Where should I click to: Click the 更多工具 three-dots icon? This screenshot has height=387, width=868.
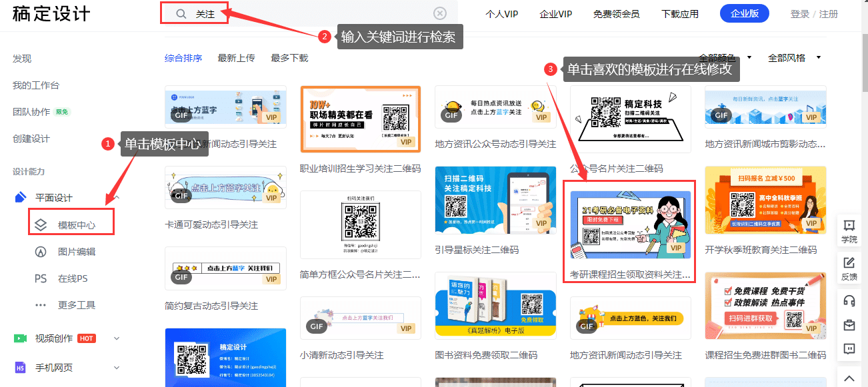pyautogui.click(x=41, y=305)
